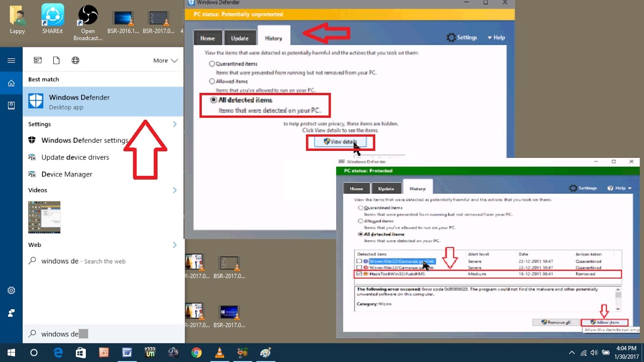The image size is (644, 362).
Task: Expand the Start menu hamburger icon
Action: point(11,60)
